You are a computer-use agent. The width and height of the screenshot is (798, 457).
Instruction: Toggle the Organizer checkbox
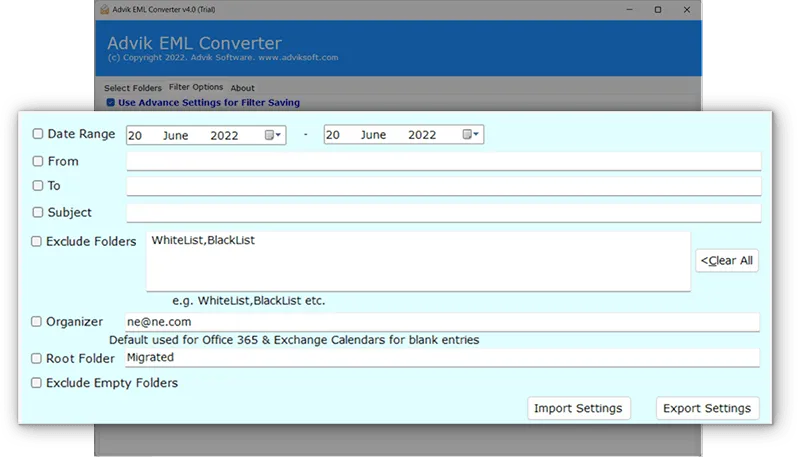coord(36,321)
